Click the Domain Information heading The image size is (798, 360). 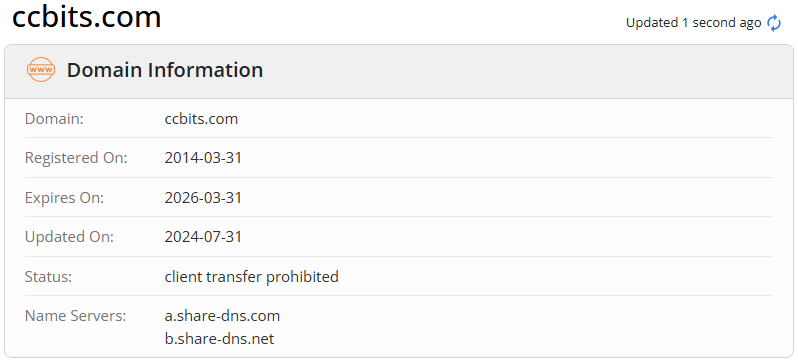coord(165,70)
